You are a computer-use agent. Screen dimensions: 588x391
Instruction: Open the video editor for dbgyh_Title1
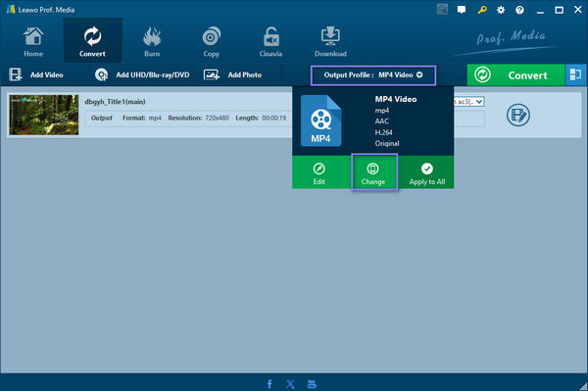(x=517, y=115)
